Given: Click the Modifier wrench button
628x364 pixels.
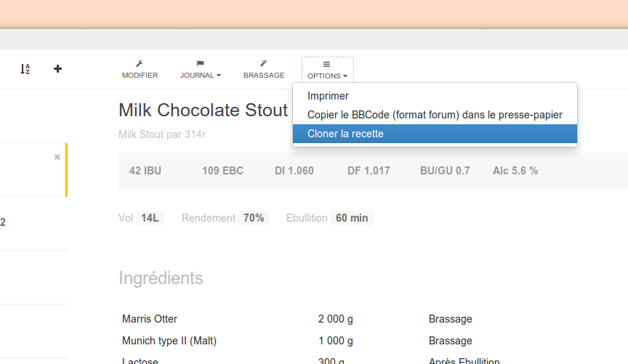Looking at the screenshot, I should click(140, 70).
